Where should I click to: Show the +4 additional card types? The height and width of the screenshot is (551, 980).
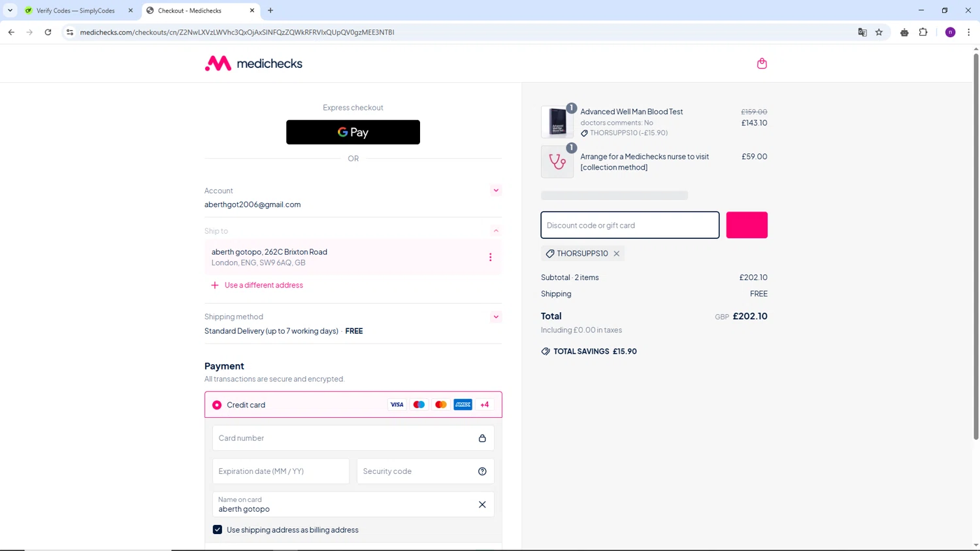coord(485,405)
